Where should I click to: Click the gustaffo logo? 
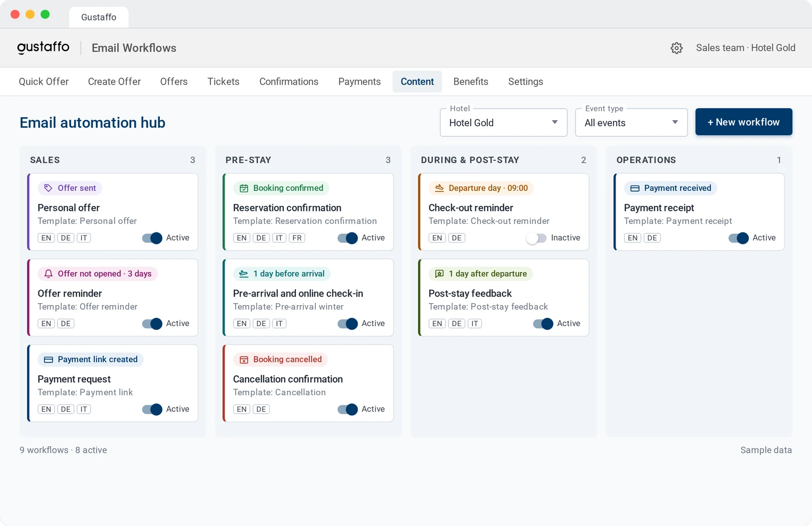(43, 48)
